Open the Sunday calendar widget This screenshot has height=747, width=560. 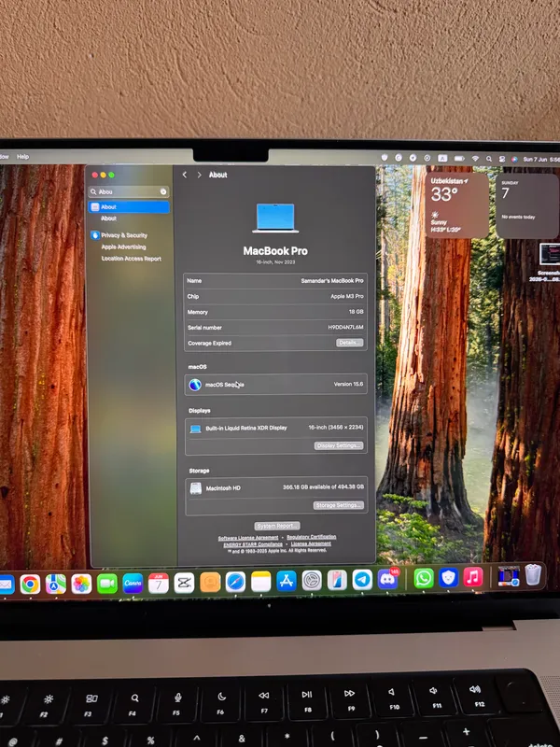click(x=527, y=205)
